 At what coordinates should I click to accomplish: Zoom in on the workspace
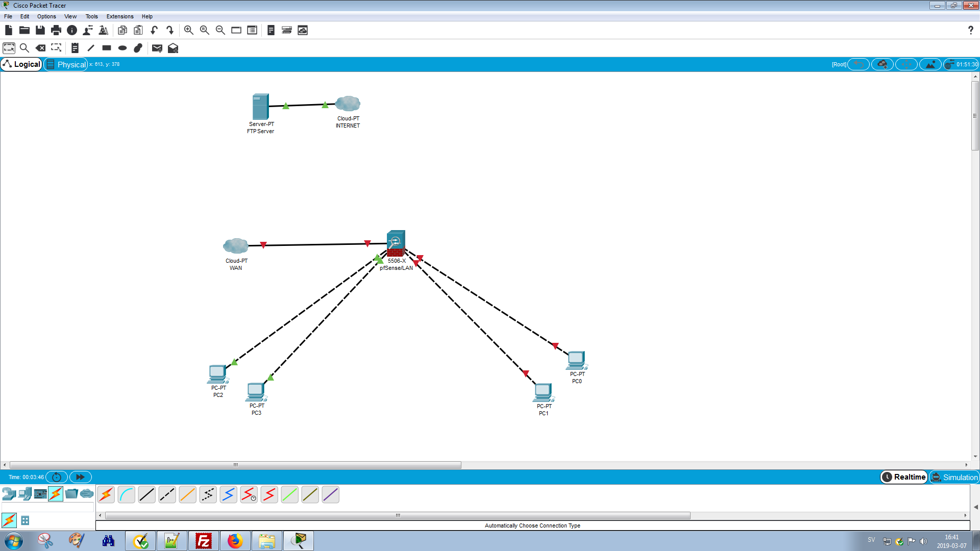(x=189, y=30)
